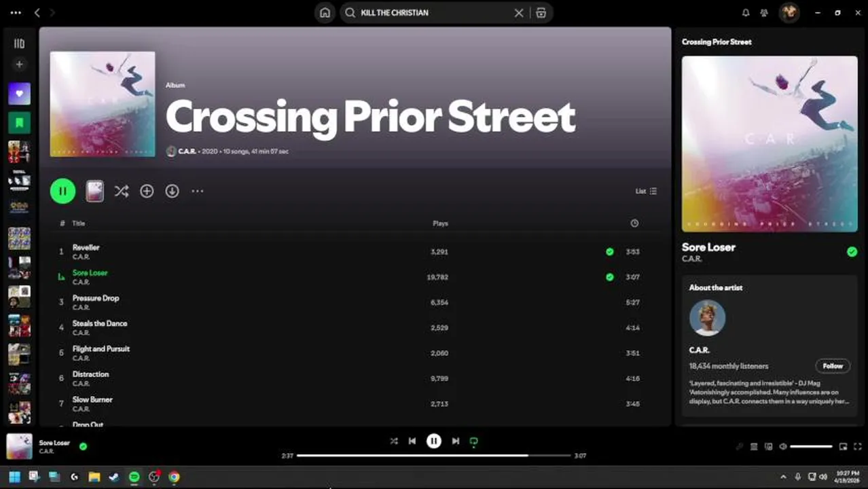
Task: Navigate back with the left arrow
Action: [x=37, y=12]
